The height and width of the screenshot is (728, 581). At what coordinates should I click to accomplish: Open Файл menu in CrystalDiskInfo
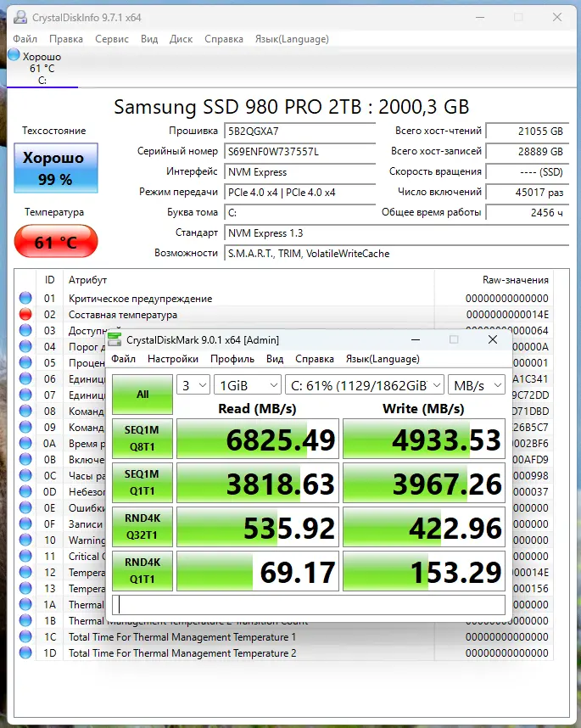(25, 39)
